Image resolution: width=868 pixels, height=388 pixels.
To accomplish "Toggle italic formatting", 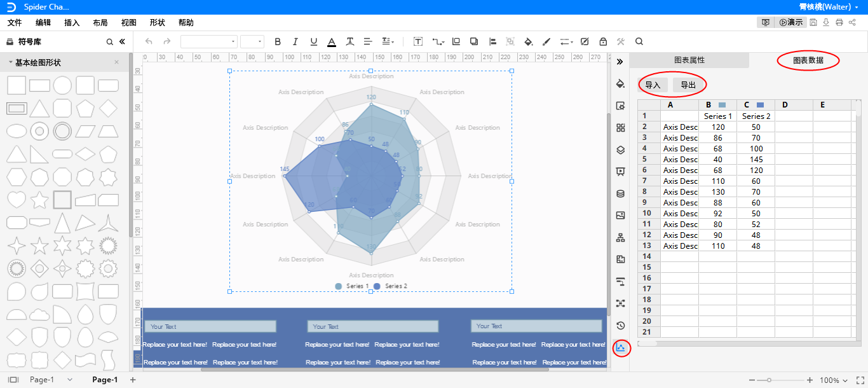I will coord(295,41).
